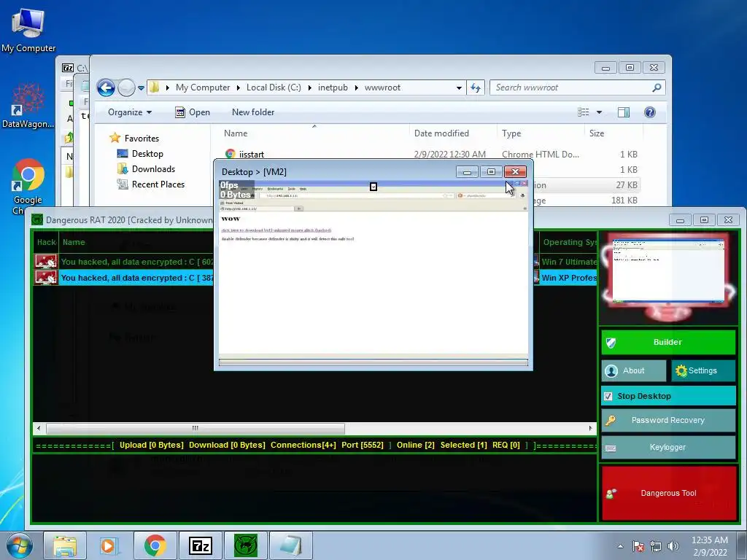
Task: Open the Organize menu
Action: tap(130, 112)
